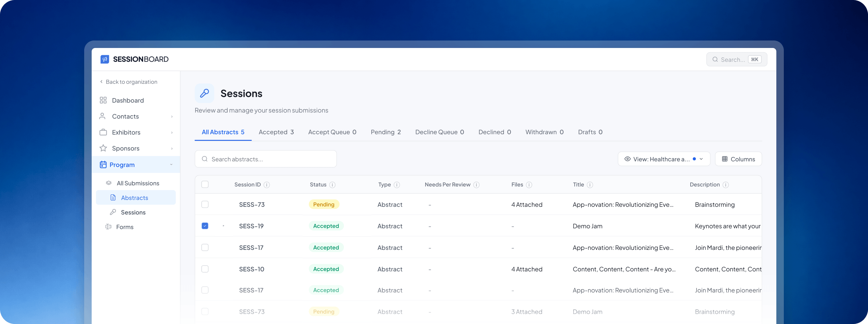Select Abstracts in the sidebar

136,198
